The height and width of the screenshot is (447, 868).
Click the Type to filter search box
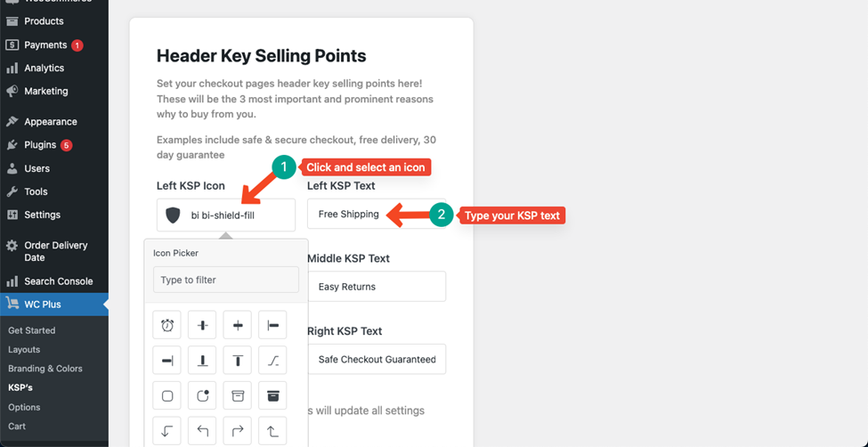(x=226, y=280)
